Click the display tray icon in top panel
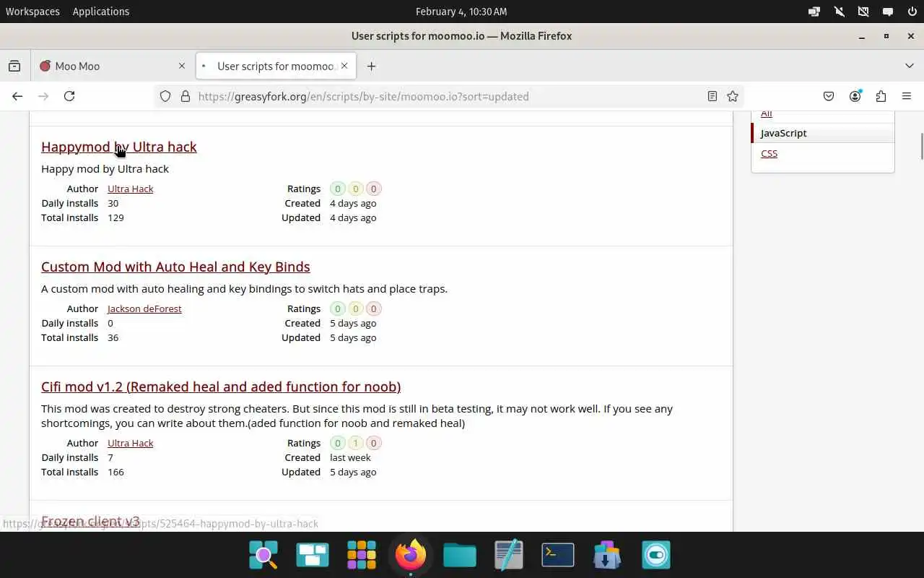The width and height of the screenshot is (924, 578). (x=814, y=12)
